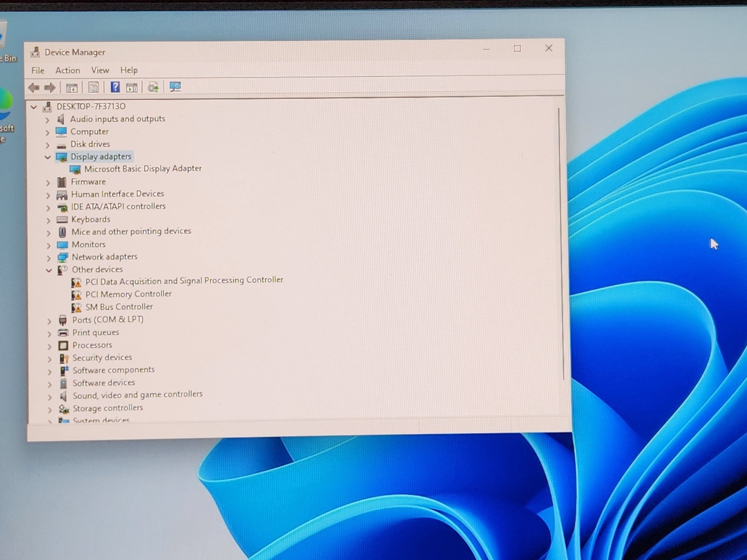The image size is (747, 560).
Task: Expand the Storage controllers category
Action: 50,410
